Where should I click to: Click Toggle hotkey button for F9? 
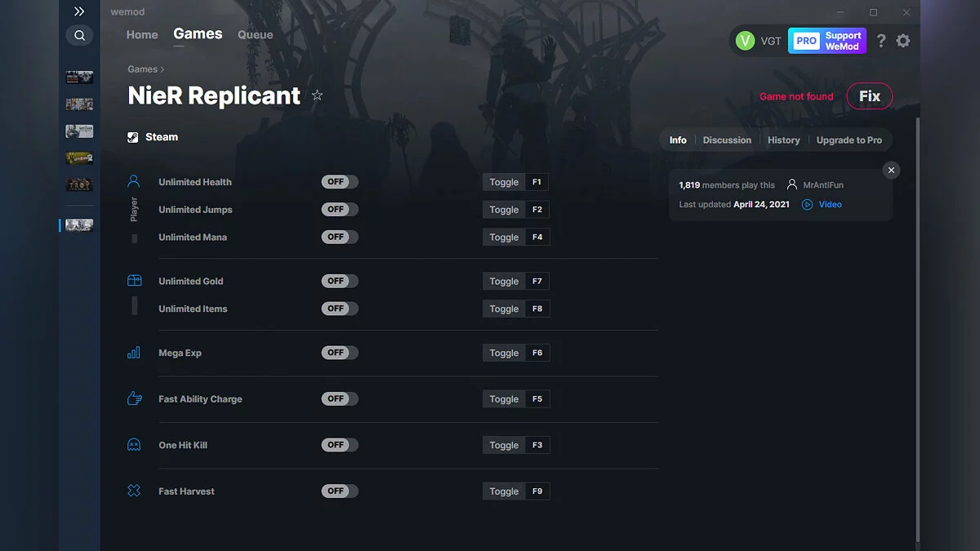(x=516, y=491)
